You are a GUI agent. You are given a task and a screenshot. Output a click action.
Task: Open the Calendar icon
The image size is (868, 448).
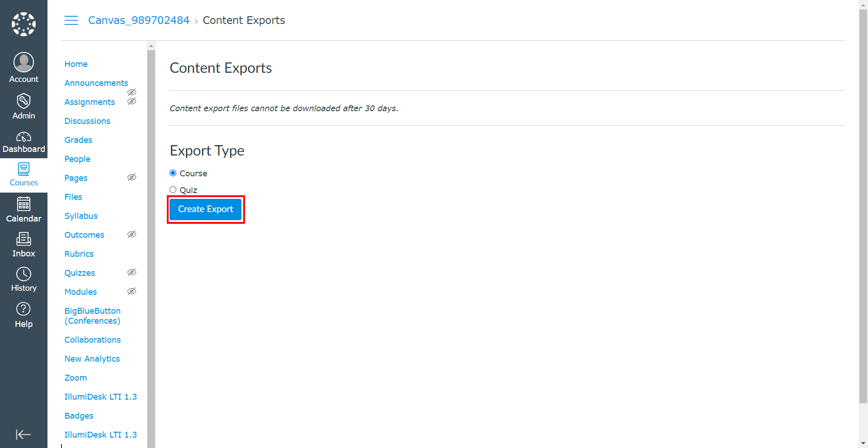pyautogui.click(x=24, y=204)
